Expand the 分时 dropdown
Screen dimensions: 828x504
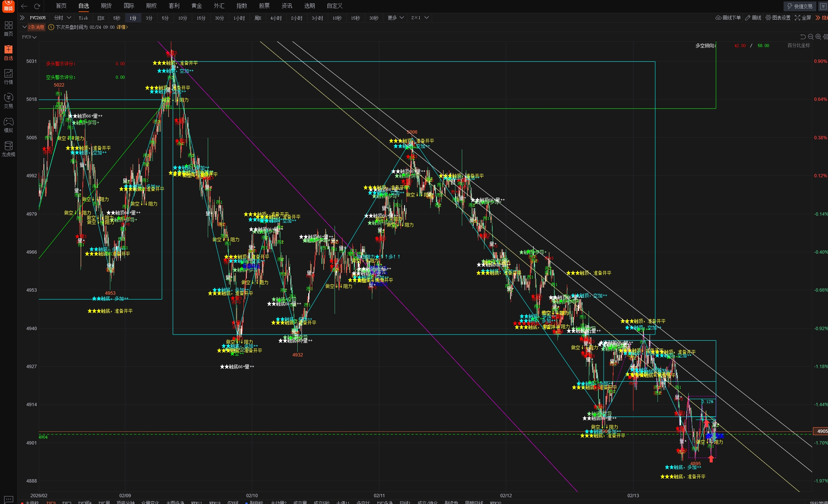[62, 18]
